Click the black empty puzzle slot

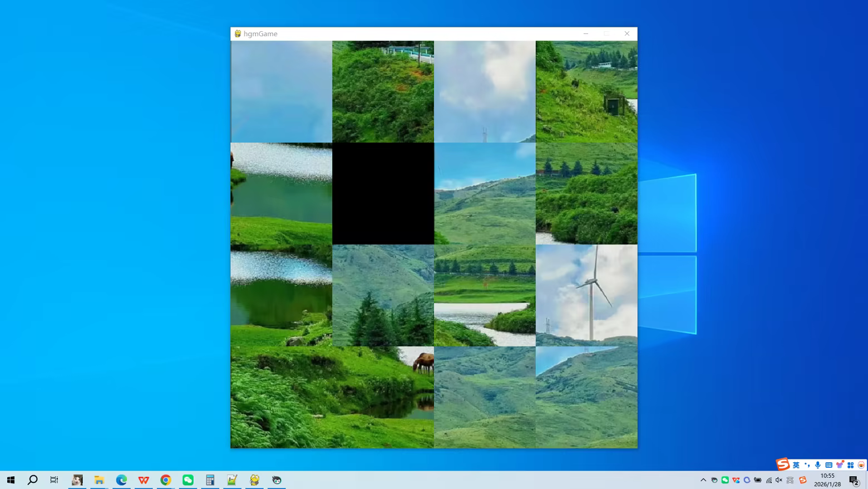(x=383, y=193)
